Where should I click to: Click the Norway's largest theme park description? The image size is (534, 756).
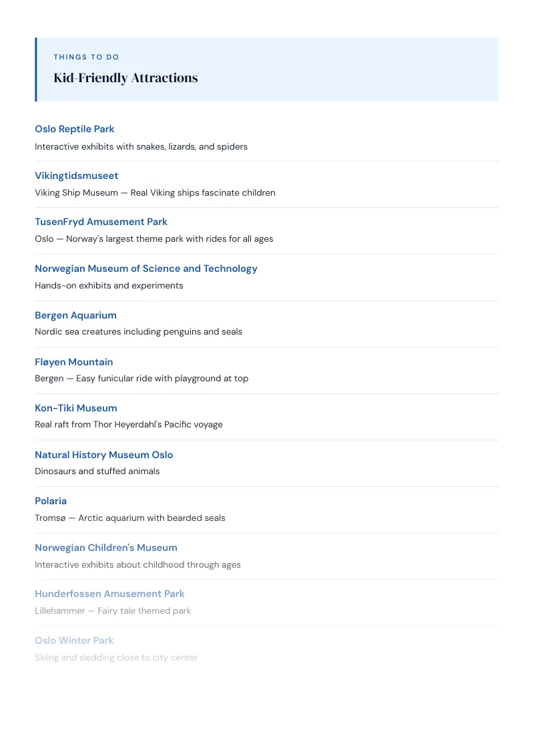point(154,238)
